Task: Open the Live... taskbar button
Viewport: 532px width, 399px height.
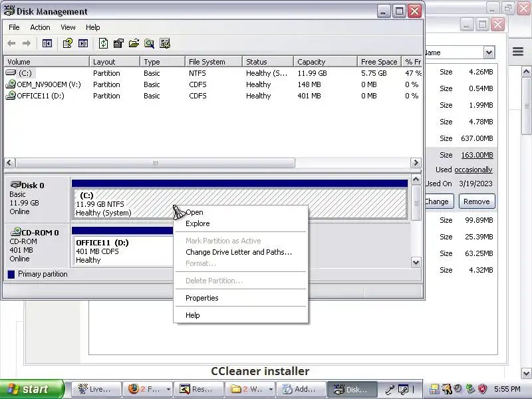Action: 96,389
